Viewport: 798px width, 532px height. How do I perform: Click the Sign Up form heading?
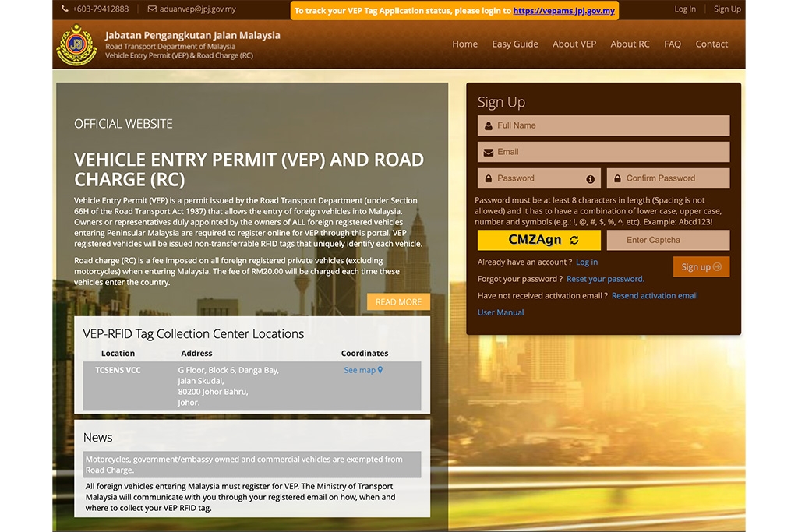501,102
